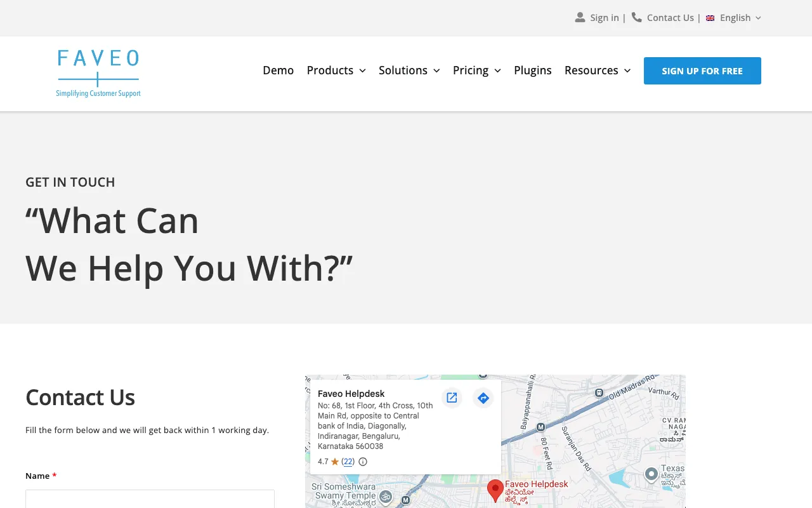The width and height of the screenshot is (812, 508).
Task: Click the "GET IN TOUCH" heading text
Action: pyautogui.click(x=70, y=182)
